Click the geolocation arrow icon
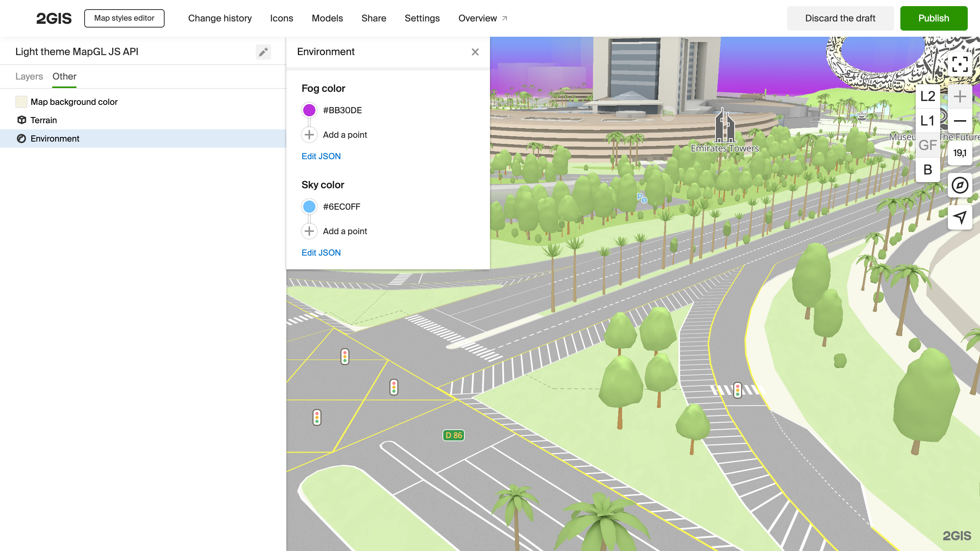980x551 pixels. pos(960,217)
